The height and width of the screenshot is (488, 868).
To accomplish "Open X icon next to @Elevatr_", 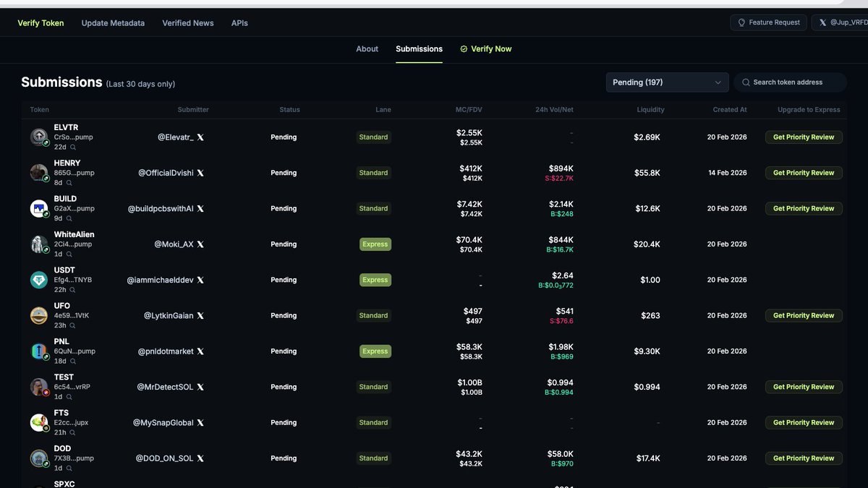I will pyautogui.click(x=200, y=137).
